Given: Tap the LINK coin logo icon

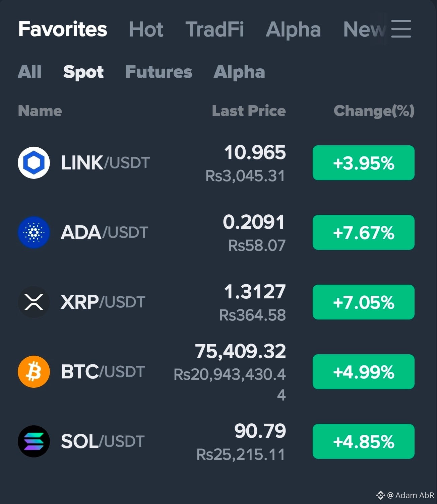Looking at the screenshot, I should pyautogui.click(x=34, y=163).
